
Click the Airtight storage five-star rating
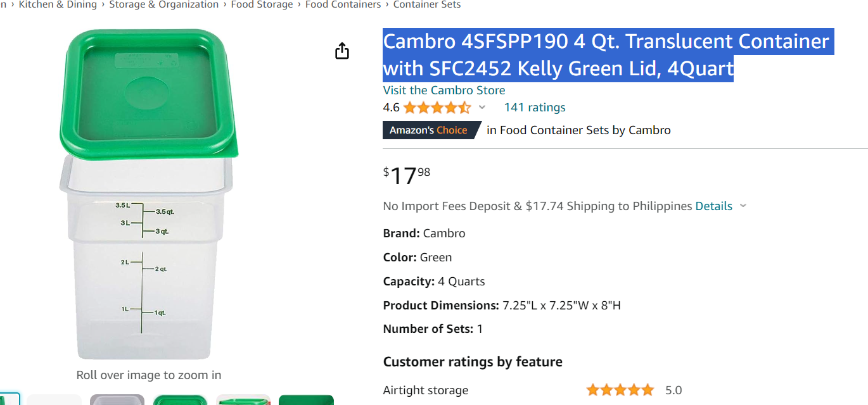point(620,390)
